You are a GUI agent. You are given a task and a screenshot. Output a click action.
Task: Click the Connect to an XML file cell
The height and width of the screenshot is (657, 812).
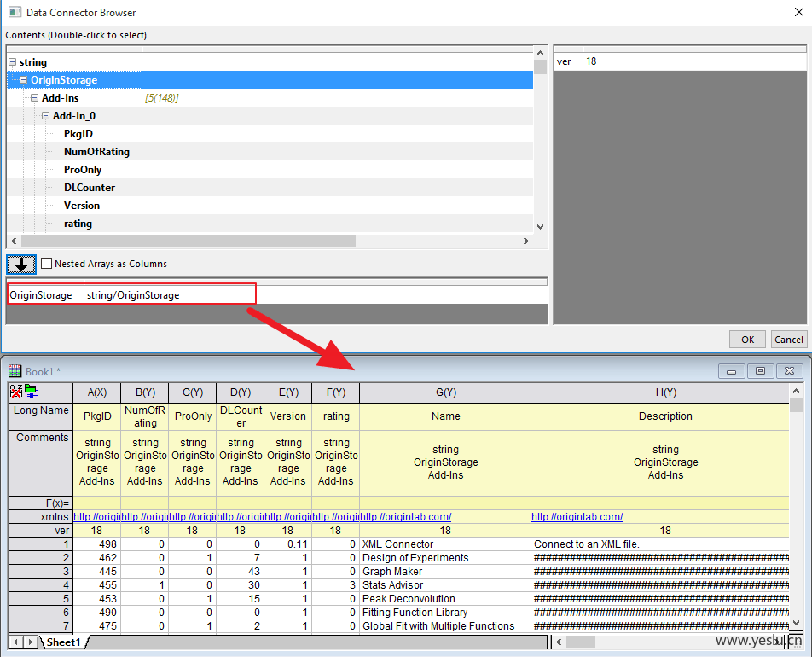(x=660, y=544)
